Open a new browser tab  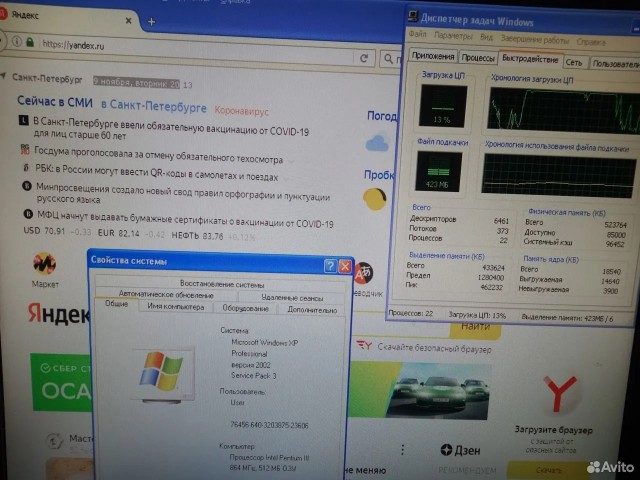[151, 22]
